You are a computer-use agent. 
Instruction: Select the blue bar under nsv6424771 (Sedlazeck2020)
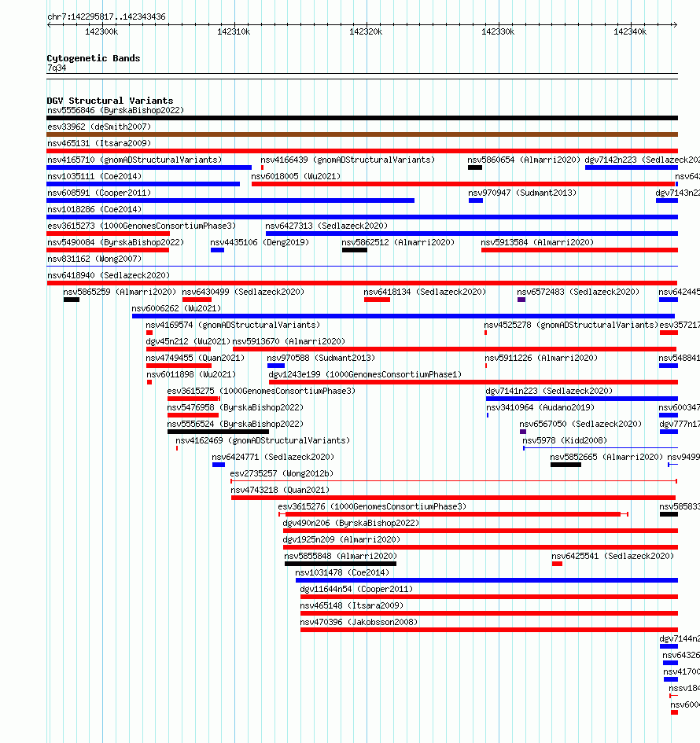tap(219, 465)
